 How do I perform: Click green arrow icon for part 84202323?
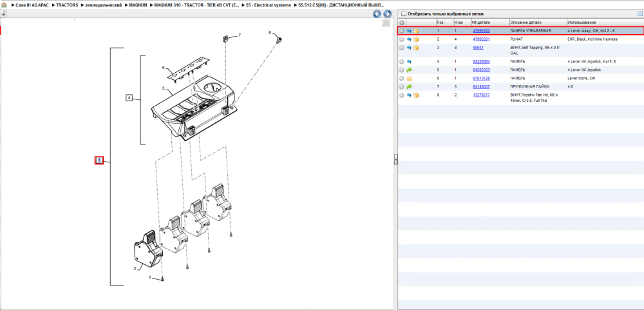coord(409,70)
